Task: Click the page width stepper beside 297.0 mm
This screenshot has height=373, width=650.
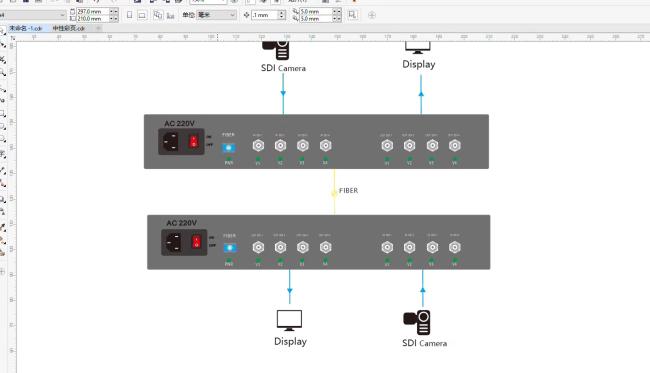Action: [114, 11]
